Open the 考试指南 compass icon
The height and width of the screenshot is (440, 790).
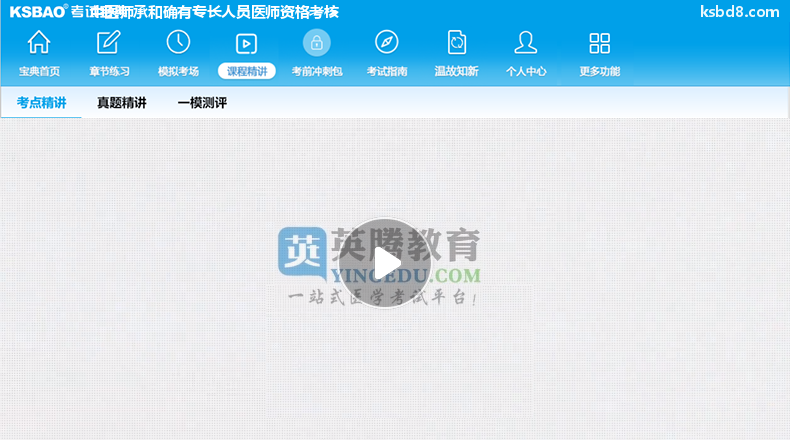point(386,42)
